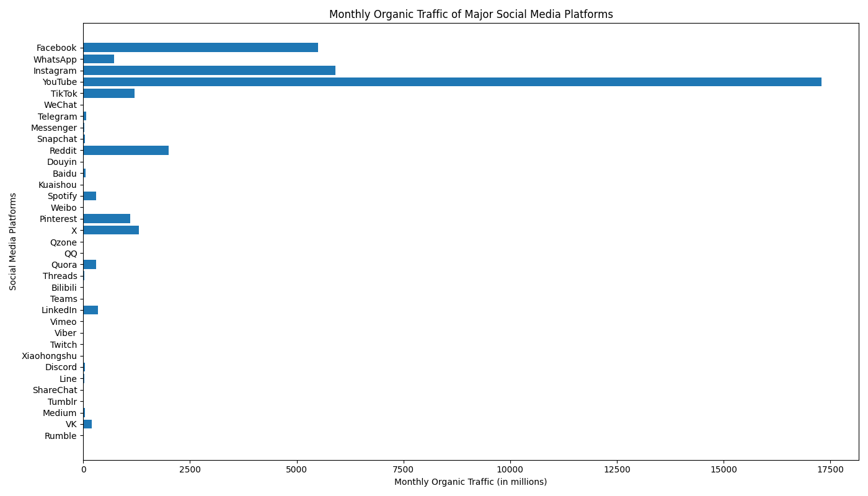The image size is (868, 496).
Task: Click the 'Twitch' axis label
Action: (64, 345)
